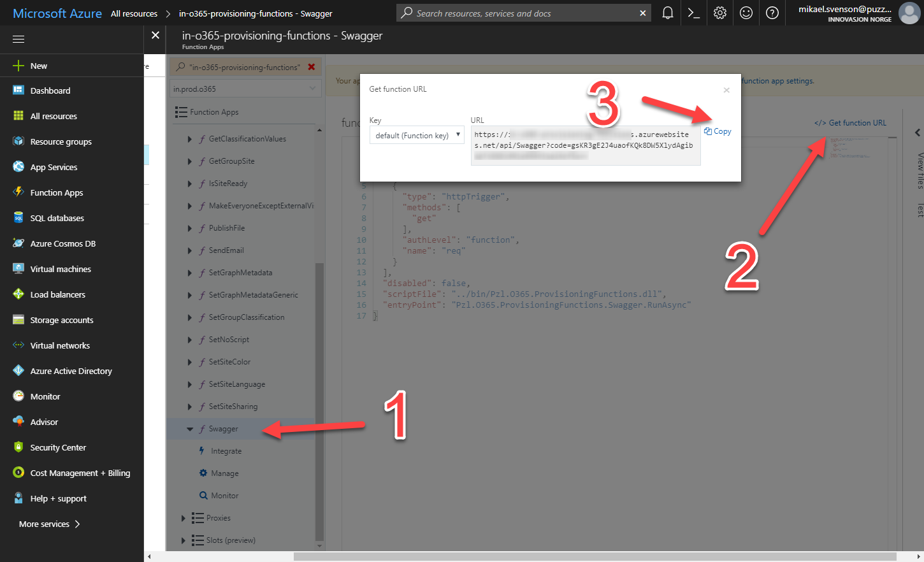This screenshot has height=562, width=924.
Task: Open Advisor cloud icon
Action: point(18,422)
